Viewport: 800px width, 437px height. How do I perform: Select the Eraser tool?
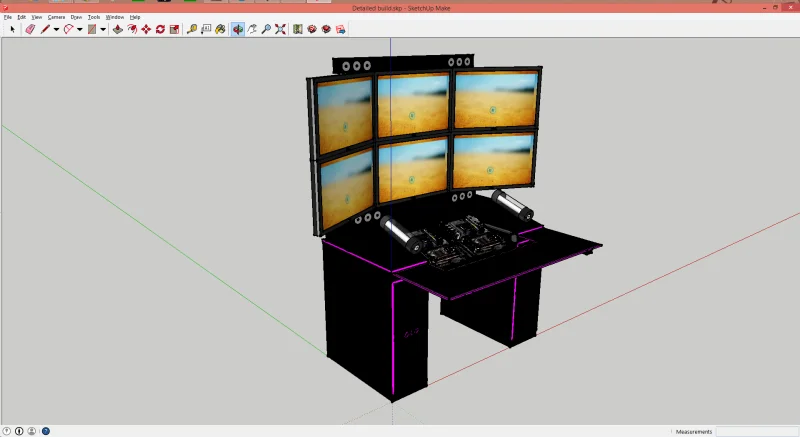[x=30, y=30]
